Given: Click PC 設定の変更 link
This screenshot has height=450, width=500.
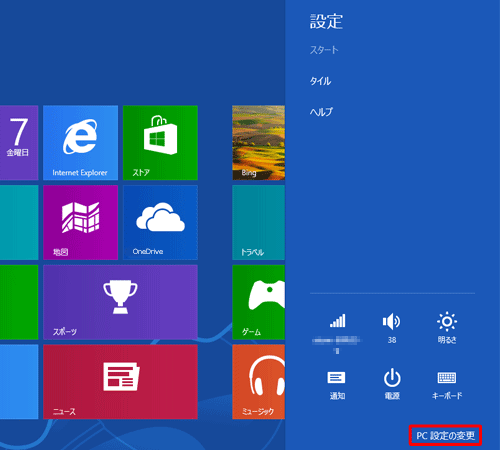Looking at the screenshot, I should (445, 435).
